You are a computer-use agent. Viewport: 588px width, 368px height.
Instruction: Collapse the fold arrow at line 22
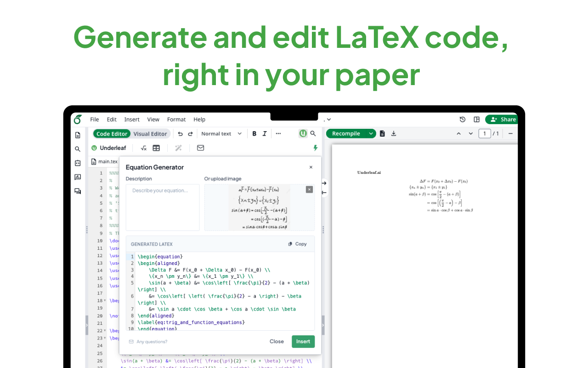(105, 331)
